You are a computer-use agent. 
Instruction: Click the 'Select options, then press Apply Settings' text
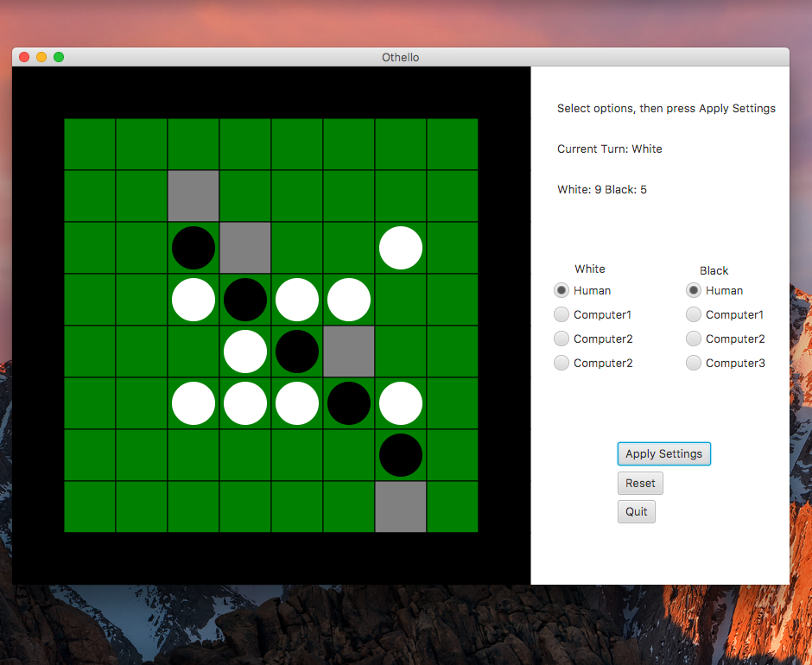point(666,108)
